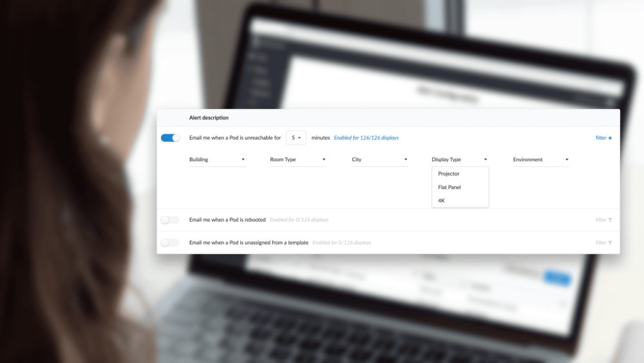Enable the Pod rebooted email alert toggle
Viewport: 644px width, 363px height.
[170, 220]
